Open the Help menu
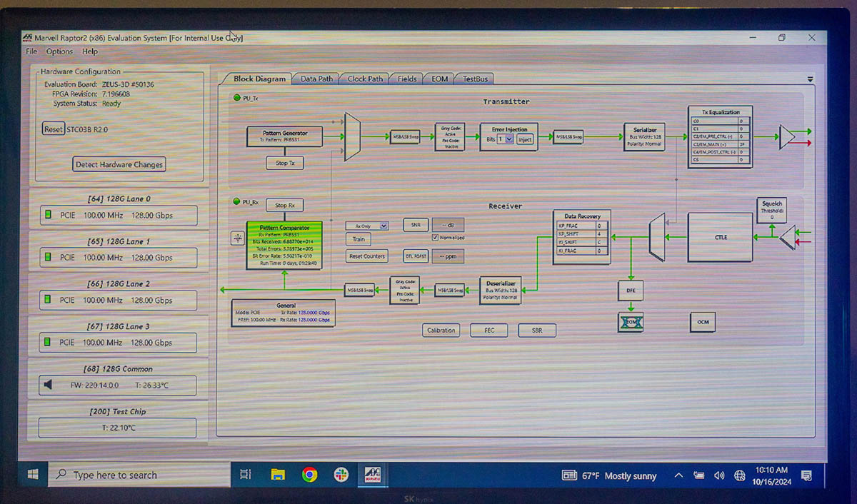The image size is (857, 504). tap(90, 51)
